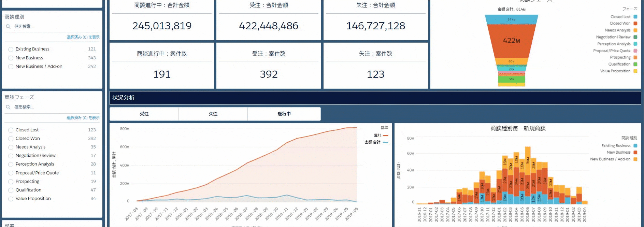The width and height of the screenshot is (644, 227).
Task: Click search icon in 商談種別 filter
Action: point(8,26)
